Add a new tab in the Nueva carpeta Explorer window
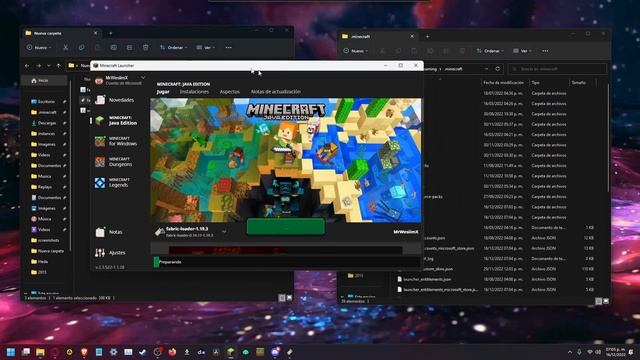 pos(111,33)
